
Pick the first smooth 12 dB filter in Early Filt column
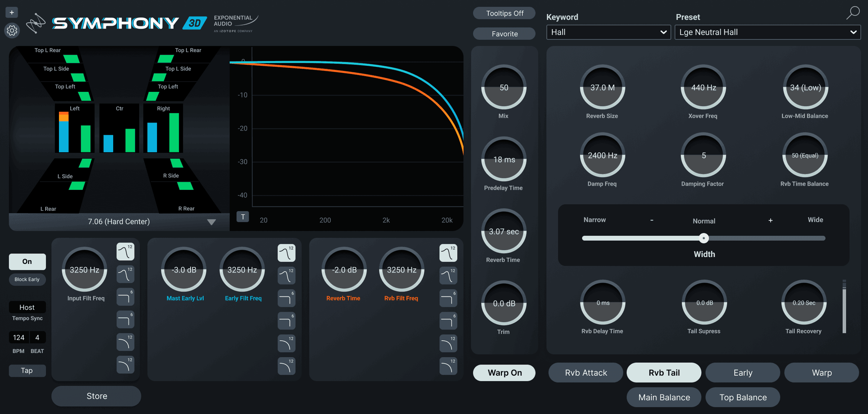point(286,343)
